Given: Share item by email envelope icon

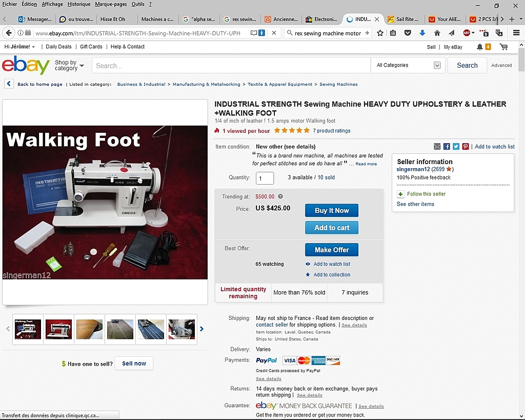Looking at the screenshot, I should [x=437, y=146].
